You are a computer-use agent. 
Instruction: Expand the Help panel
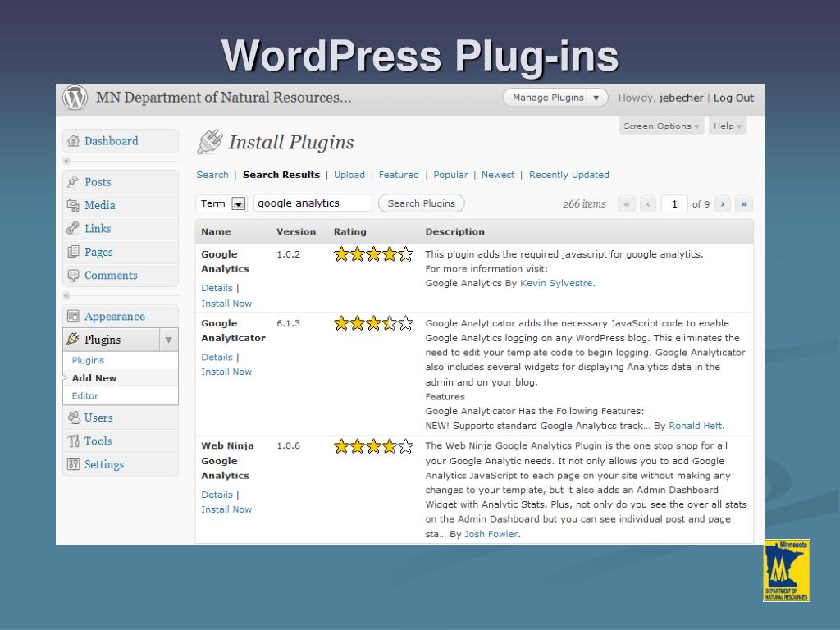click(728, 126)
